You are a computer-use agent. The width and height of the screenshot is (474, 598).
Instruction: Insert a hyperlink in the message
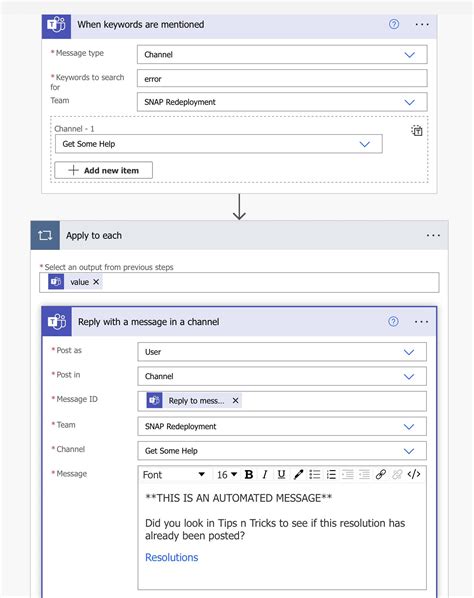point(381,474)
